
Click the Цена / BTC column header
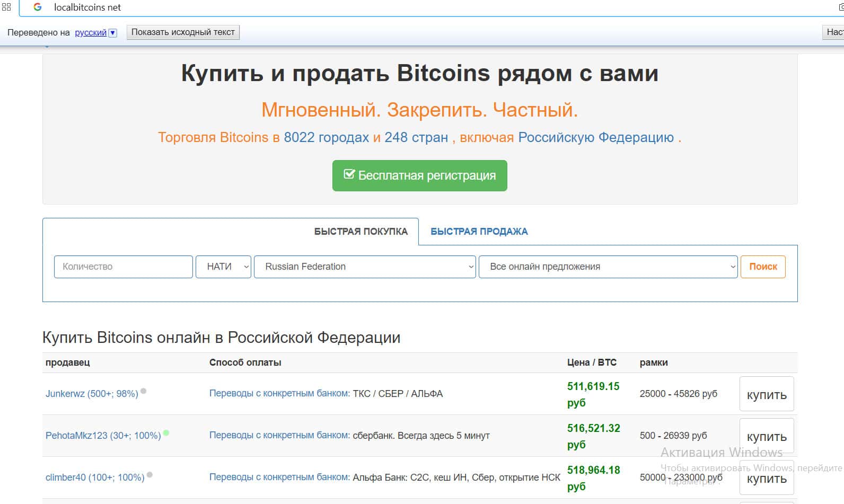click(592, 362)
